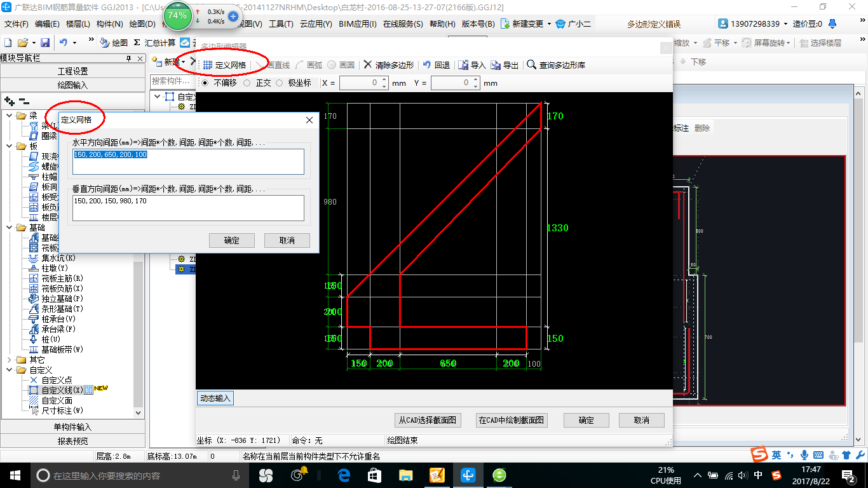Open 编辑(E) menu

tap(47, 24)
